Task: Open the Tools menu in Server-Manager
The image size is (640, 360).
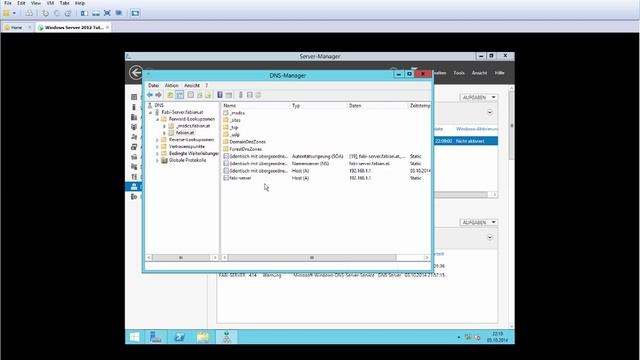Action: tap(459, 73)
